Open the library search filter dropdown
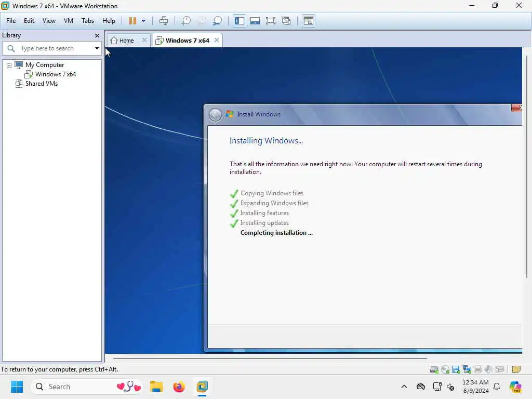This screenshot has height=399, width=532. click(x=97, y=48)
